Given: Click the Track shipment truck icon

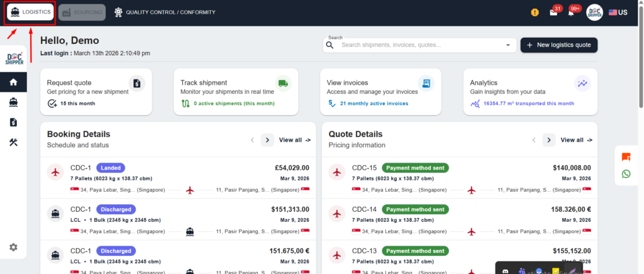Looking at the screenshot, I should click(x=282, y=83).
